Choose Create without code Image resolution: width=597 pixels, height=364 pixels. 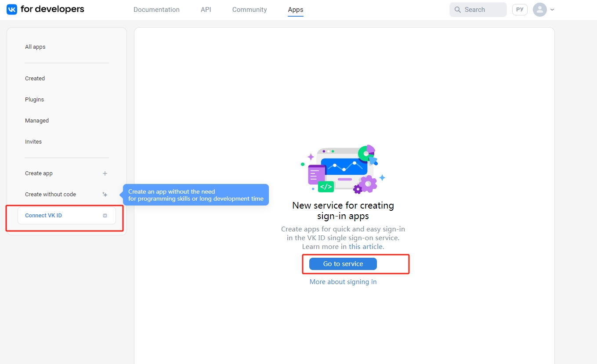pos(67,195)
